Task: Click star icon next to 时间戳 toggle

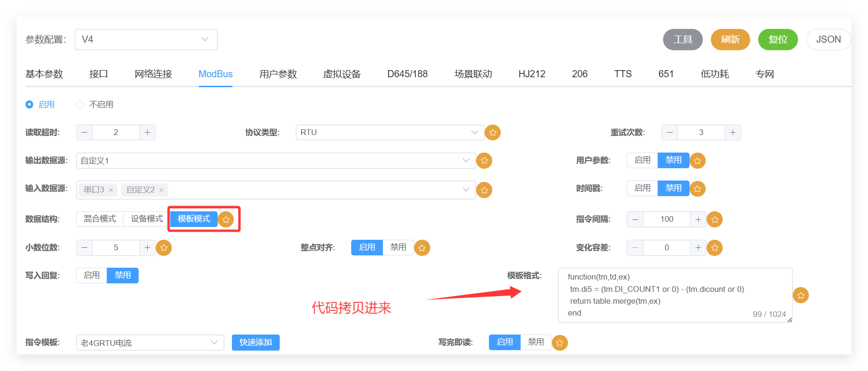Action: pyautogui.click(x=697, y=189)
